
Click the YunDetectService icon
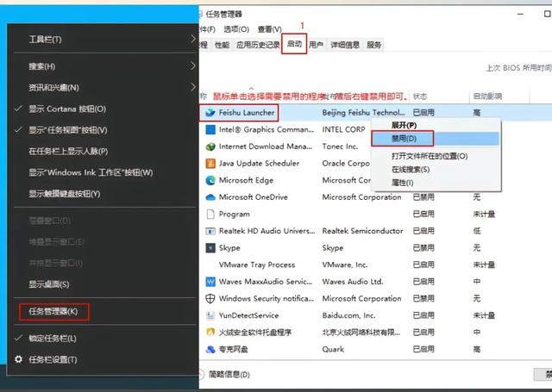210,315
